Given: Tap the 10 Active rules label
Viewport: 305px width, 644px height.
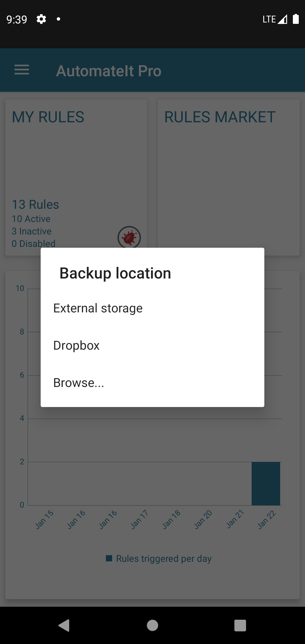Looking at the screenshot, I should [31, 219].
